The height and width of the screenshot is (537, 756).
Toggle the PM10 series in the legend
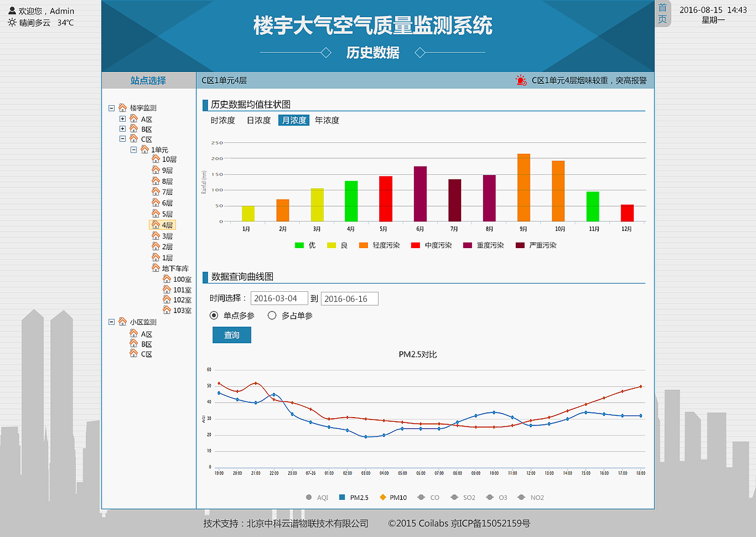pos(393,497)
